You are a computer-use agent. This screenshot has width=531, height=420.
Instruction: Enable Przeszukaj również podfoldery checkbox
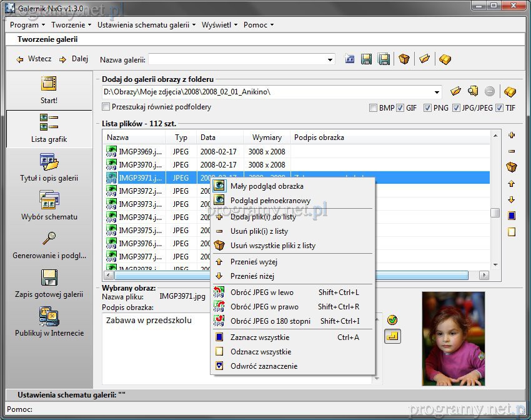[x=106, y=107]
